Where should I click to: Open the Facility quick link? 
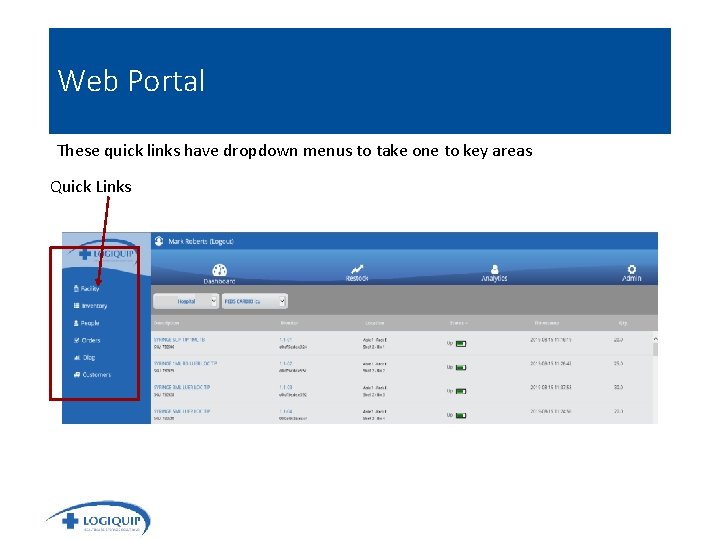pos(87,289)
